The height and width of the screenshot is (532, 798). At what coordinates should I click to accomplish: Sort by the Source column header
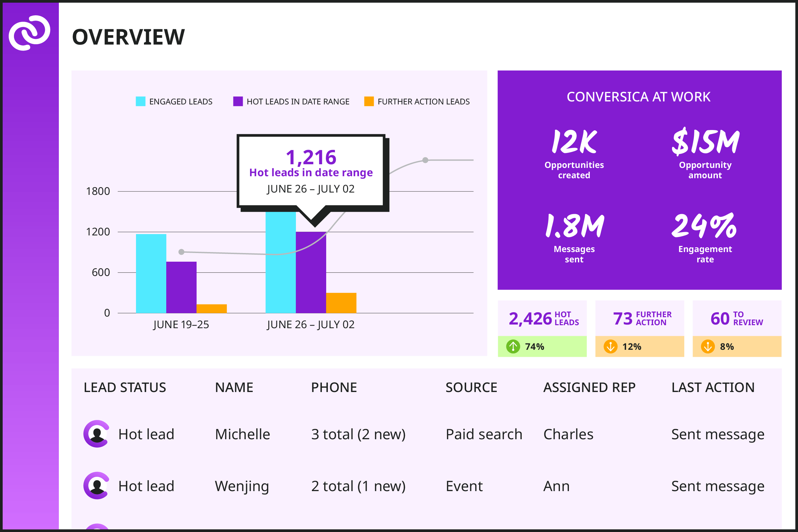pyautogui.click(x=471, y=387)
